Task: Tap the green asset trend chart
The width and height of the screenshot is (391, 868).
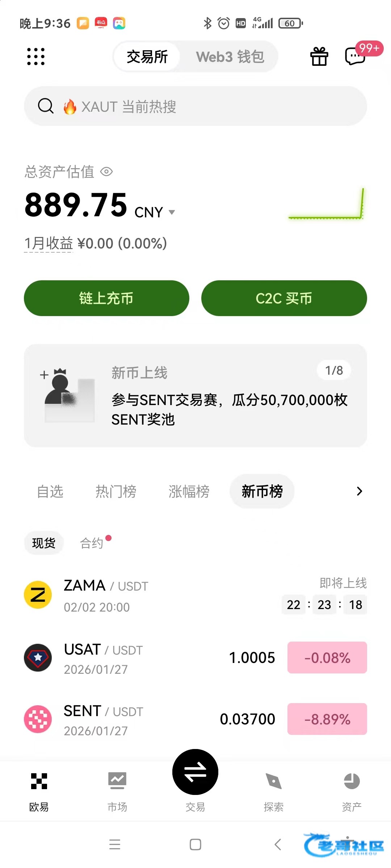Action: click(326, 204)
